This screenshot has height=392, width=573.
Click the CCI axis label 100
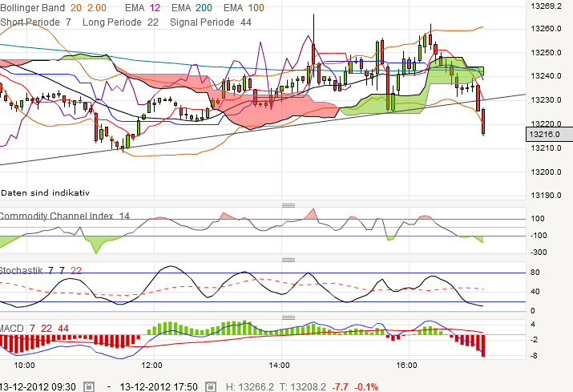coord(538,219)
